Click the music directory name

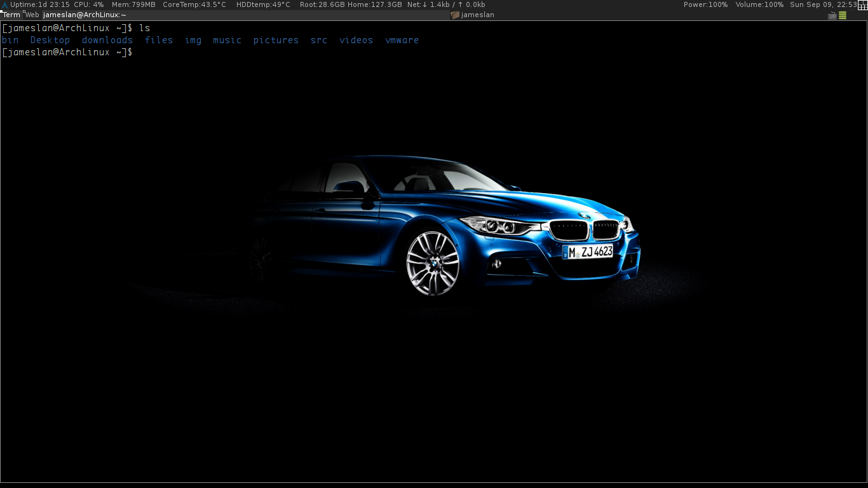click(x=227, y=40)
